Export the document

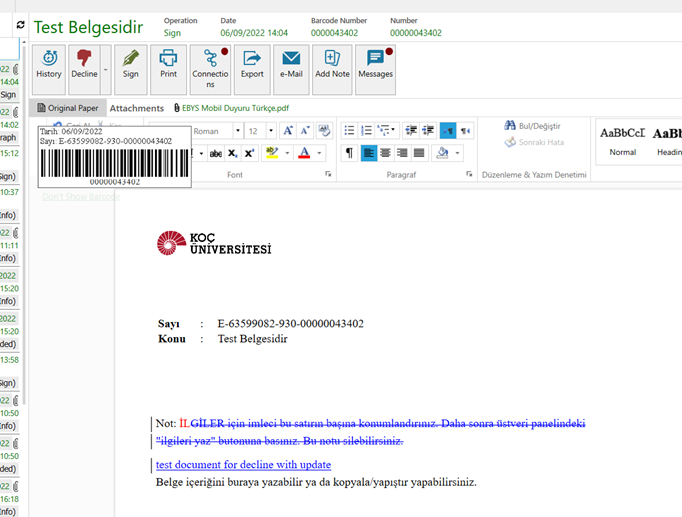[x=252, y=66]
